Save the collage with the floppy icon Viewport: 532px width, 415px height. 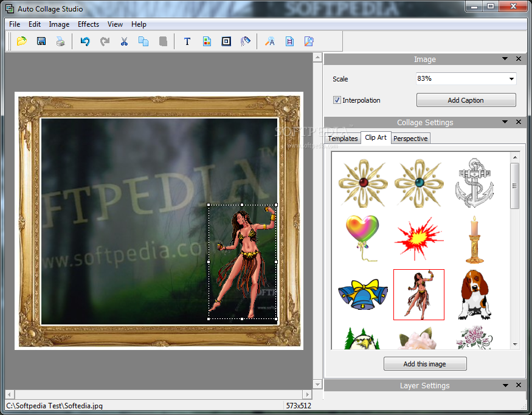click(41, 41)
